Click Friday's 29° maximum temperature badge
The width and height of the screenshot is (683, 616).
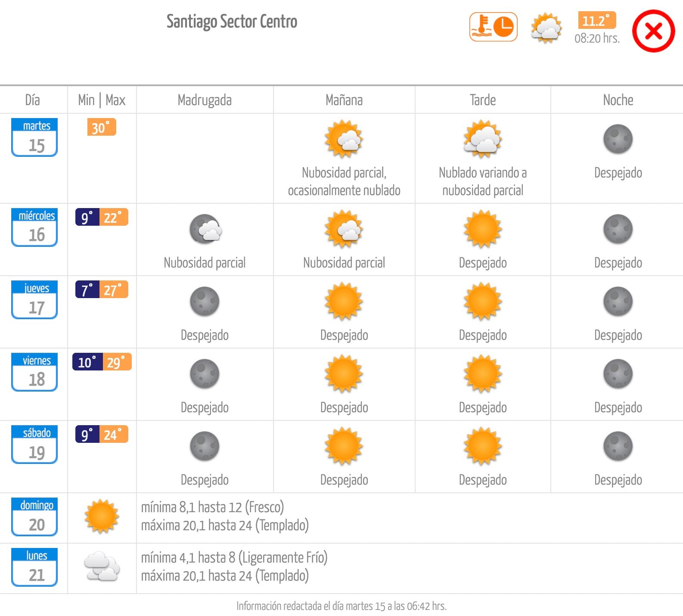point(117,362)
